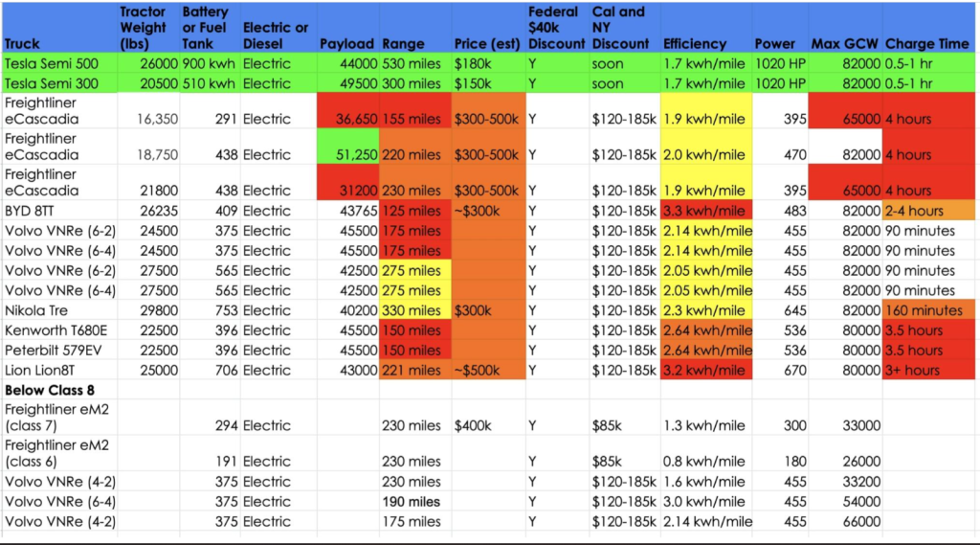This screenshot has height=545, width=980.
Task: Click the Tesla Semi 500 battery 900 kwh cell
Action: [210, 64]
